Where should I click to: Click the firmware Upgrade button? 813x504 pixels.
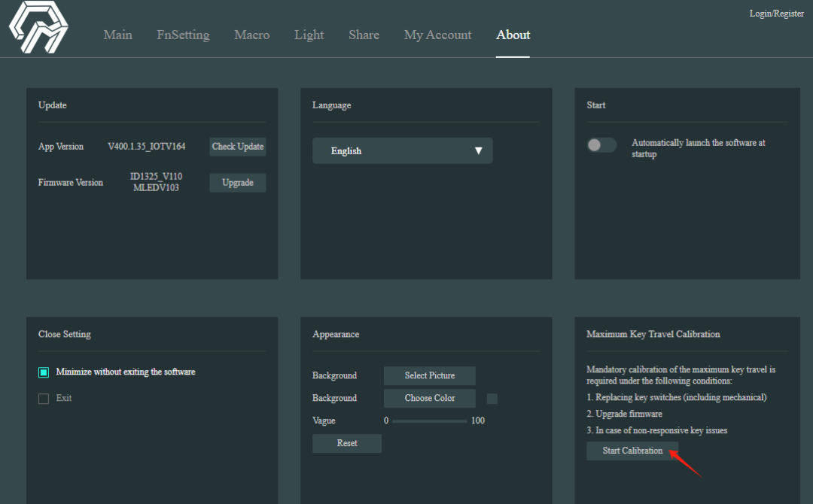tap(237, 183)
